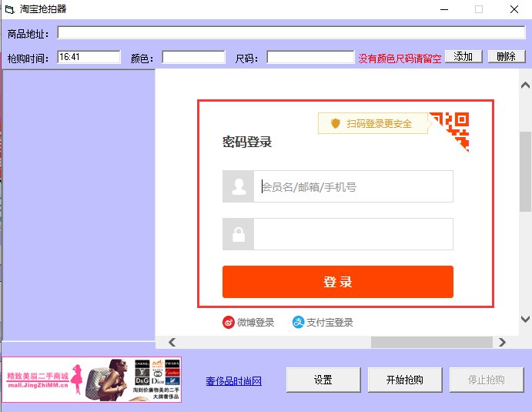Image resolution: width=532 pixels, height=412 pixels.
Task: Click the up arrow of vertical scrollbar
Action: click(x=525, y=85)
